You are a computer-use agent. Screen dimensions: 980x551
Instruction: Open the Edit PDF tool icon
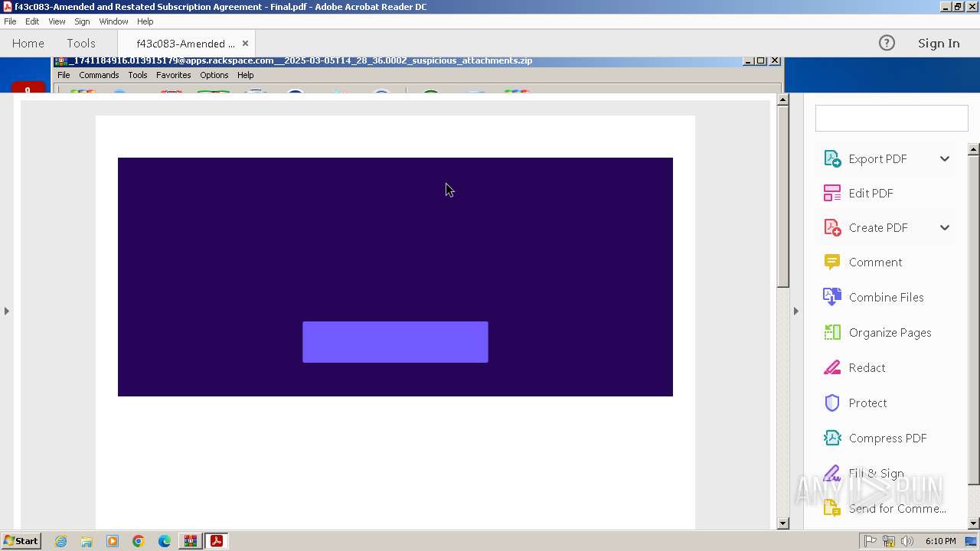click(832, 193)
